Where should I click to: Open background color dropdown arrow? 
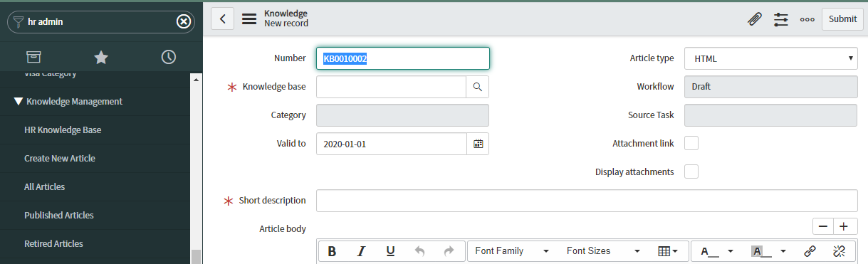[783, 251]
